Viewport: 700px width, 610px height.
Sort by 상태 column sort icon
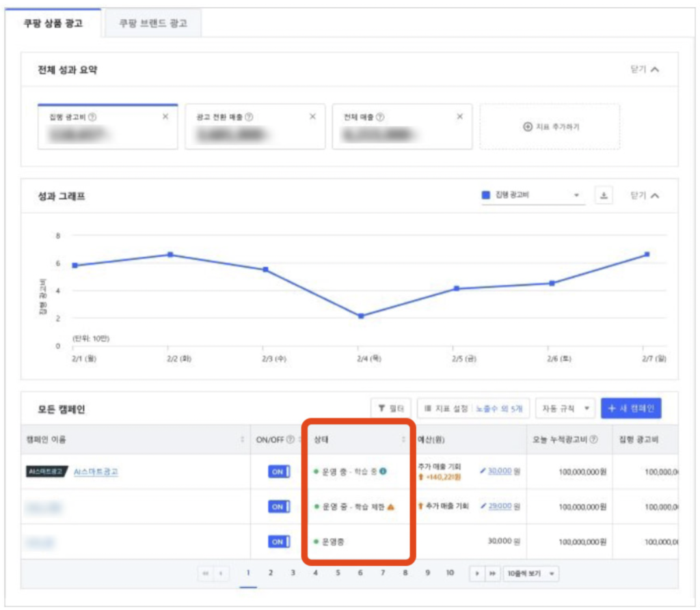(403, 439)
